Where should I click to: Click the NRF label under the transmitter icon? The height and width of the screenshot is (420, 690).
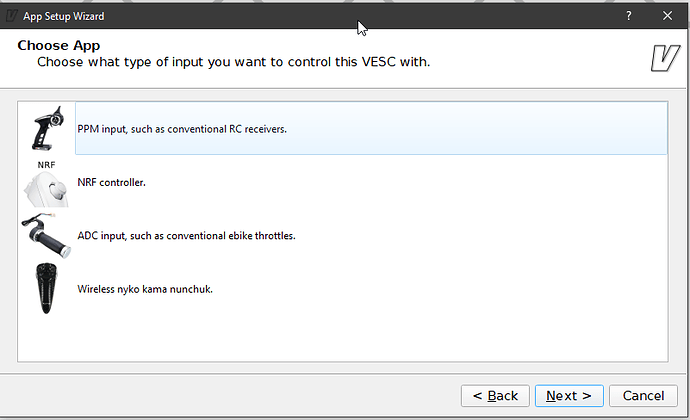click(x=47, y=163)
